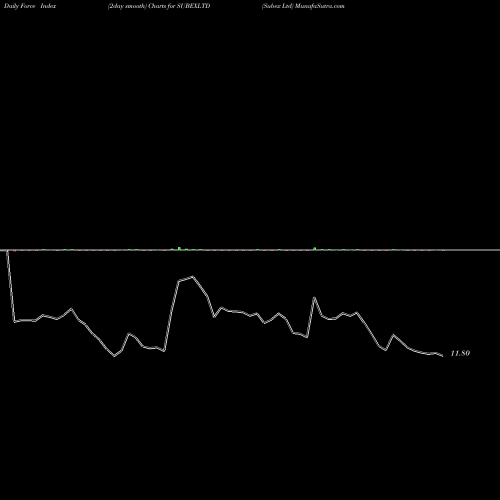Click the '(2day smooth) Charts for SUBEXLTD' text
The width and height of the screenshot is (500, 500).
click(159, 6)
